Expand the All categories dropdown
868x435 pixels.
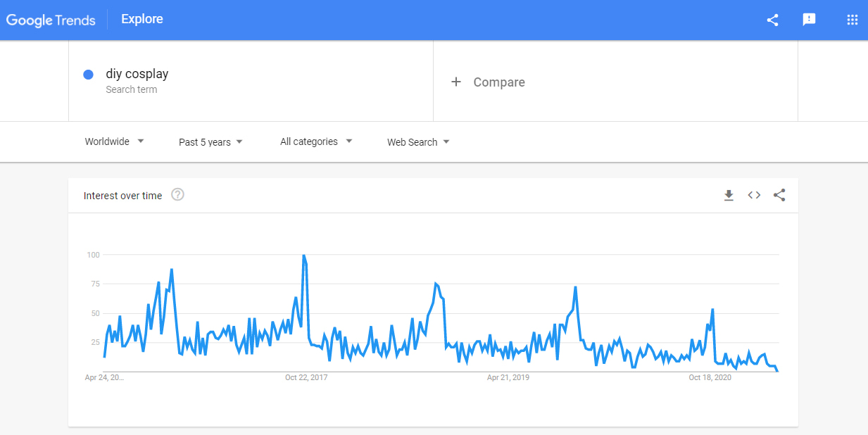[316, 141]
